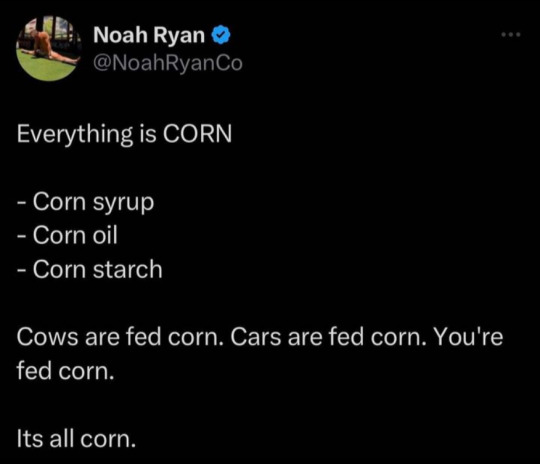Click the display name Noah Ryan
This screenshot has height=464, width=540.
pyautogui.click(x=149, y=36)
